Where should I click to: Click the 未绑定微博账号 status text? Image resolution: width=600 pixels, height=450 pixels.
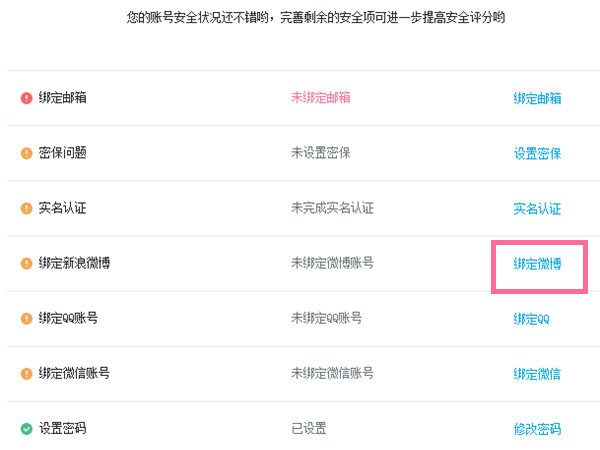point(332,263)
